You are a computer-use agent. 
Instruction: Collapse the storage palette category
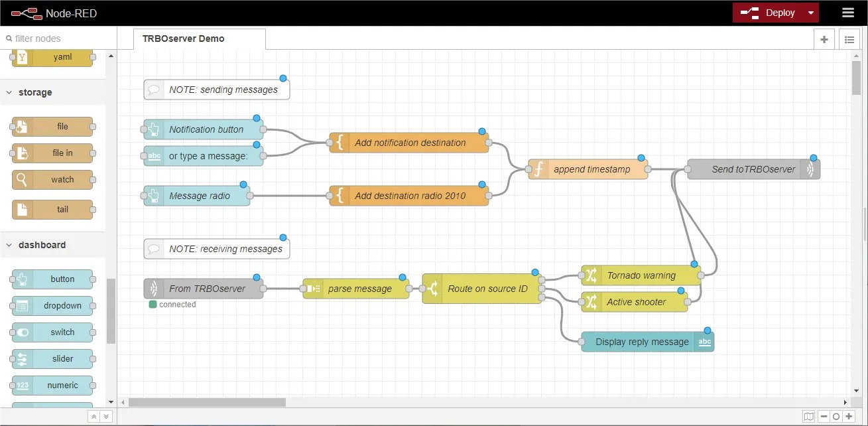[x=52, y=92]
